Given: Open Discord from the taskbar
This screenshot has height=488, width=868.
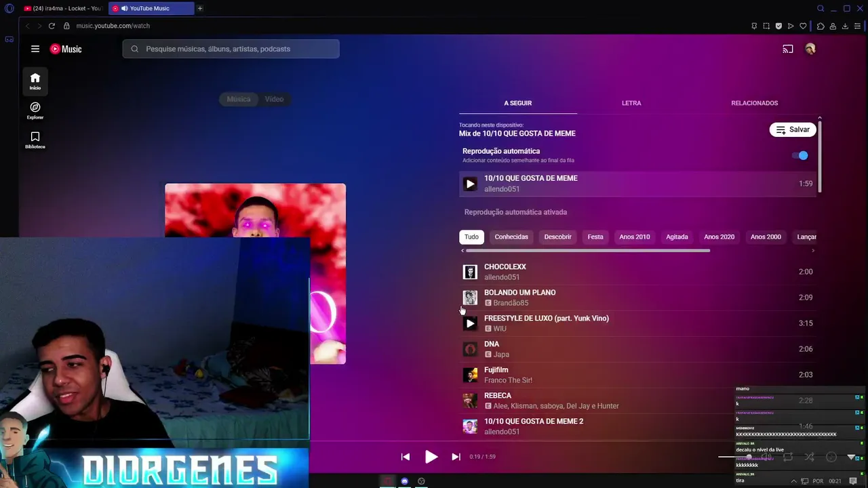Looking at the screenshot, I should point(405,481).
